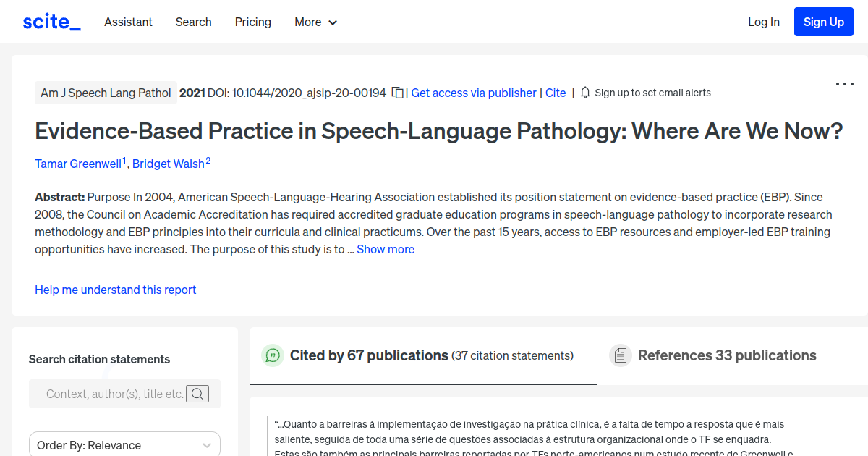
Task: Click the document icon on References tab
Action: coord(620,355)
